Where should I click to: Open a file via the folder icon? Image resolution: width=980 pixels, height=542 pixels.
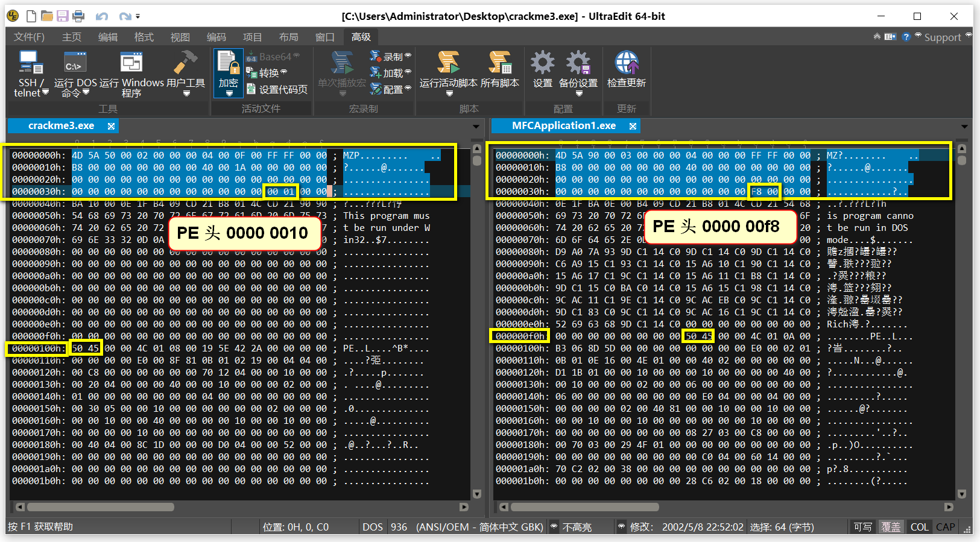pos(46,16)
